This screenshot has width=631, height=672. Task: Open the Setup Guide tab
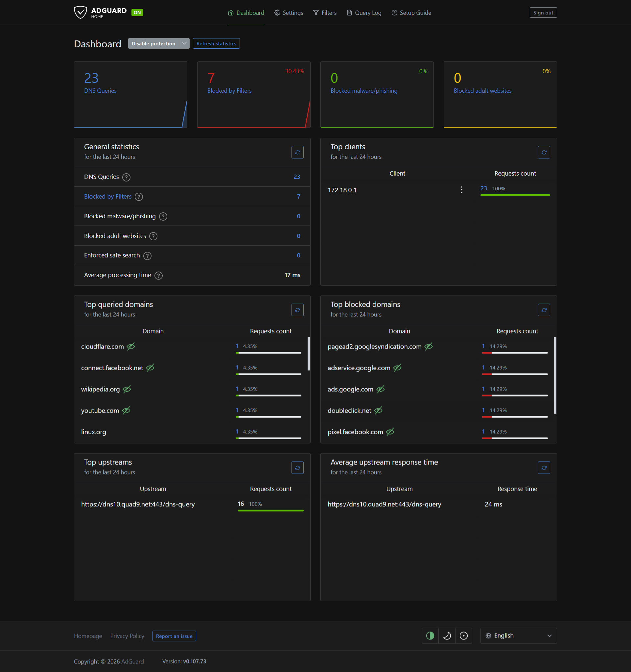pos(411,12)
